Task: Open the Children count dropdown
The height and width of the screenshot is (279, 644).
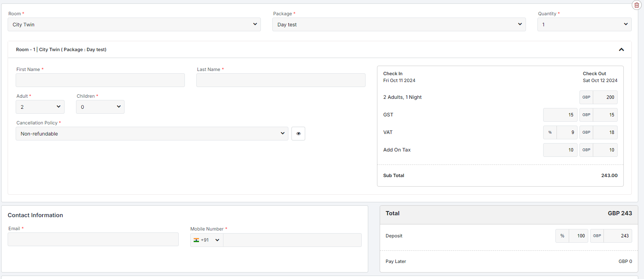Action: (100, 107)
